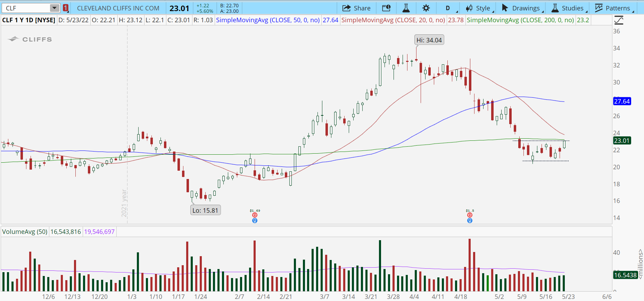Open the Drawings menu

pyautogui.click(x=523, y=8)
